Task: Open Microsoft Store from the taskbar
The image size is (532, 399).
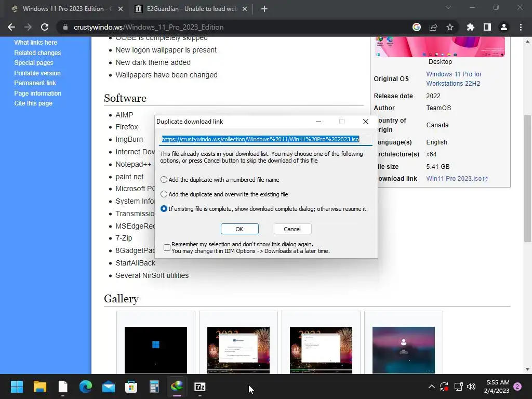Action: 131,387
